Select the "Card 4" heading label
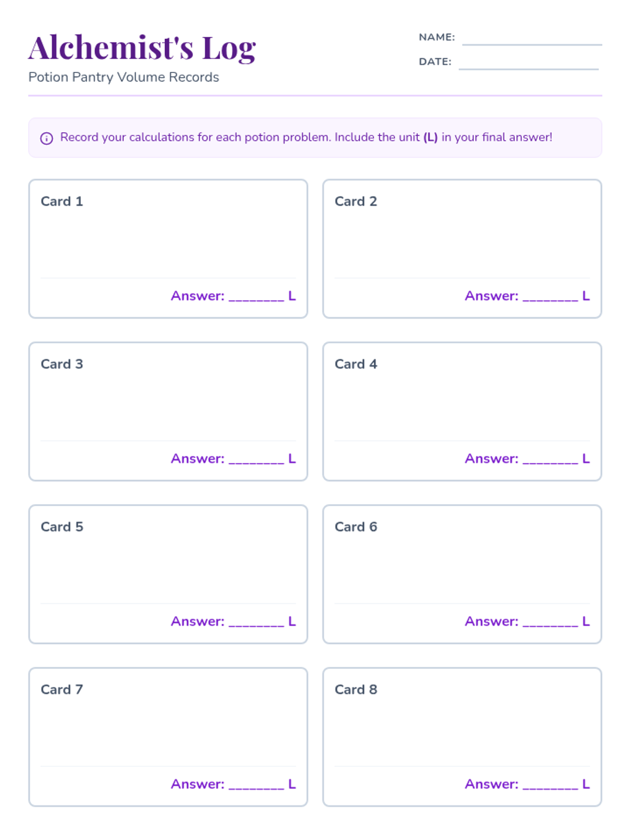630x840 pixels. tap(356, 364)
